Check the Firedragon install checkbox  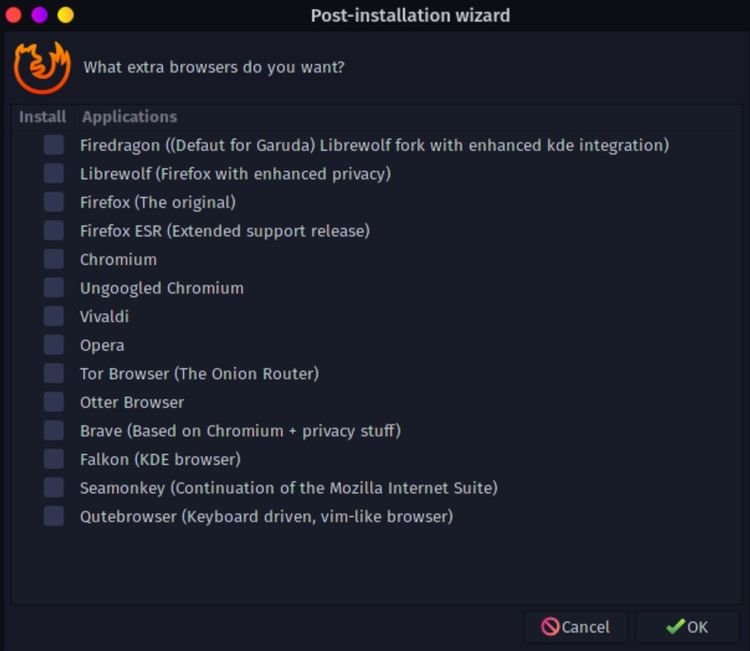pos(54,144)
